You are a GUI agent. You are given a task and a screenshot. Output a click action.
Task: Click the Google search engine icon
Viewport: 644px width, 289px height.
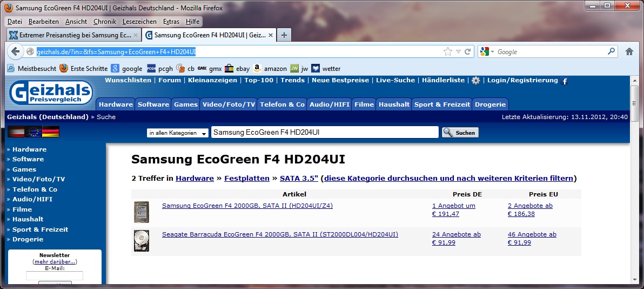point(484,51)
